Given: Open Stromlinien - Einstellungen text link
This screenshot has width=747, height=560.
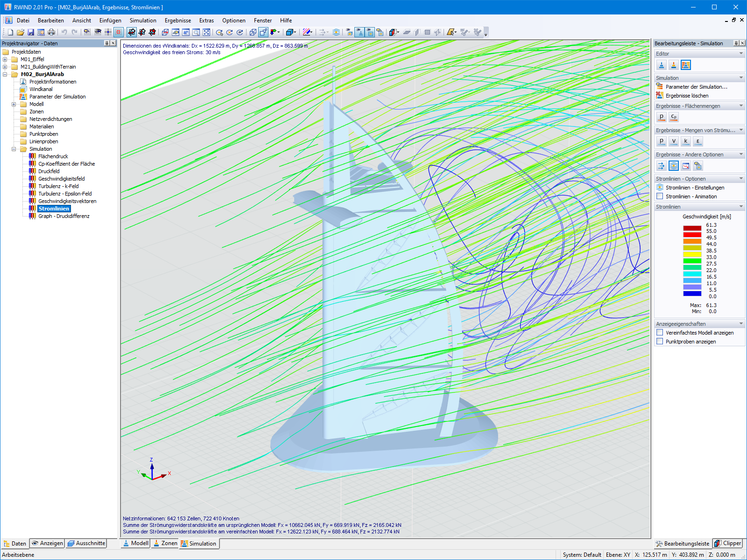Looking at the screenshot, I should click(x=695, y=188).
